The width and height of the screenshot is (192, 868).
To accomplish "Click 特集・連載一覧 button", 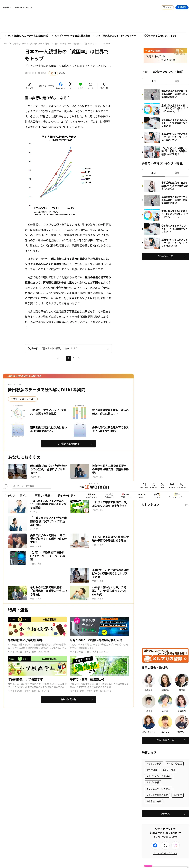I will (68, 699).
